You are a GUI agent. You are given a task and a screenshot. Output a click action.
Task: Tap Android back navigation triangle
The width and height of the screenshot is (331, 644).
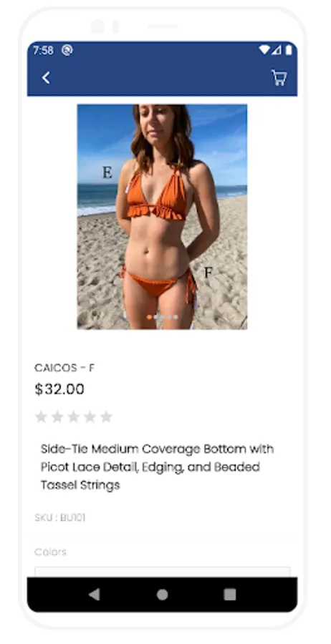[x=95, y=595]
